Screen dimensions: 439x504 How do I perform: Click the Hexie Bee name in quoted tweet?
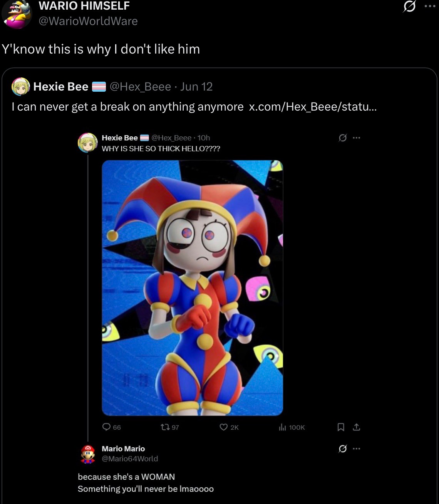click(x=61, y=87)
